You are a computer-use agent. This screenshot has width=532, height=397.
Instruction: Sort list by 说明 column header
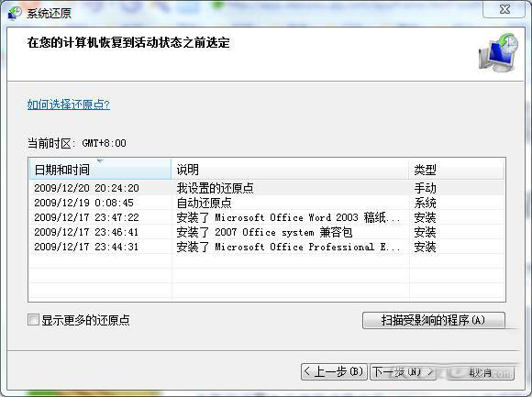(x=290, y=169)
